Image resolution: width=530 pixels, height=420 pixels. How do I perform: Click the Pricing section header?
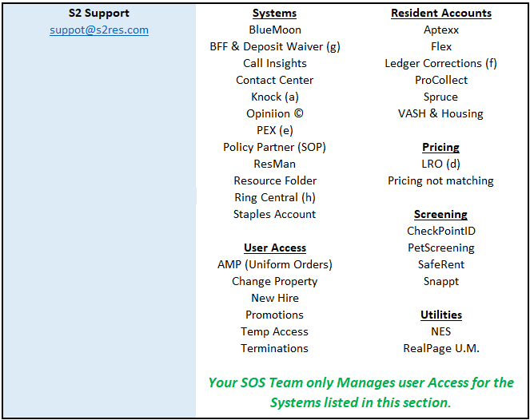[440, 147]
